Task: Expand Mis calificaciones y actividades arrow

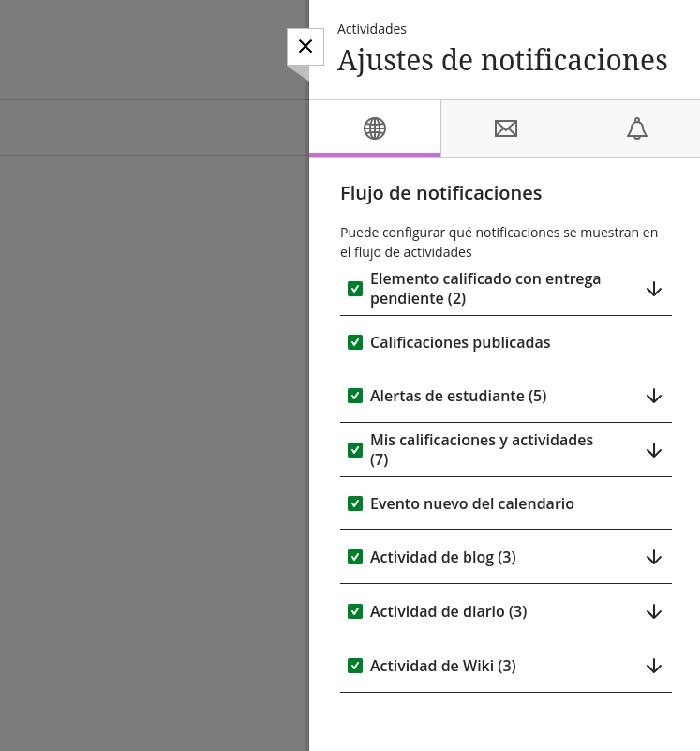Action: (x=653, y=451)
